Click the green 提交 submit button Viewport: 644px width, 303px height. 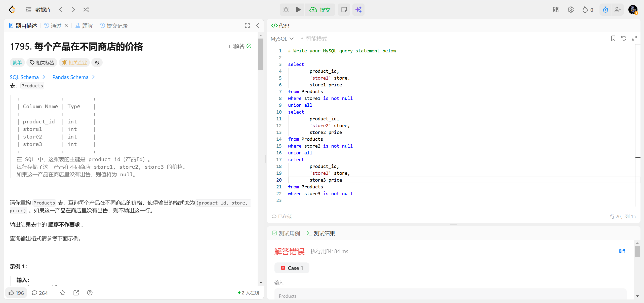pos(320,10)
